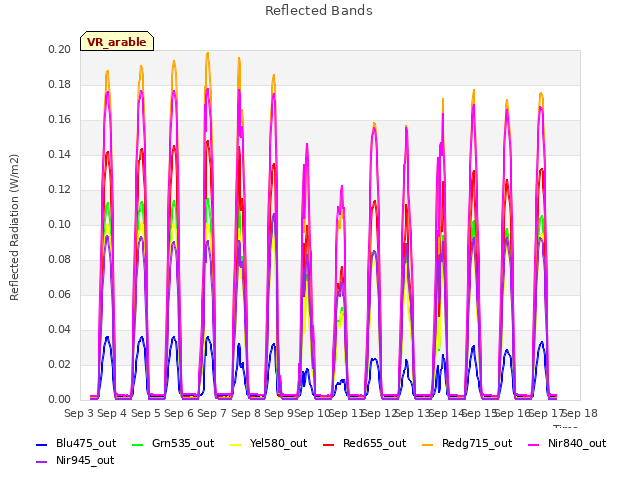
Task: Click the Sep 3 x-axis date label
Action: [79, 414]
